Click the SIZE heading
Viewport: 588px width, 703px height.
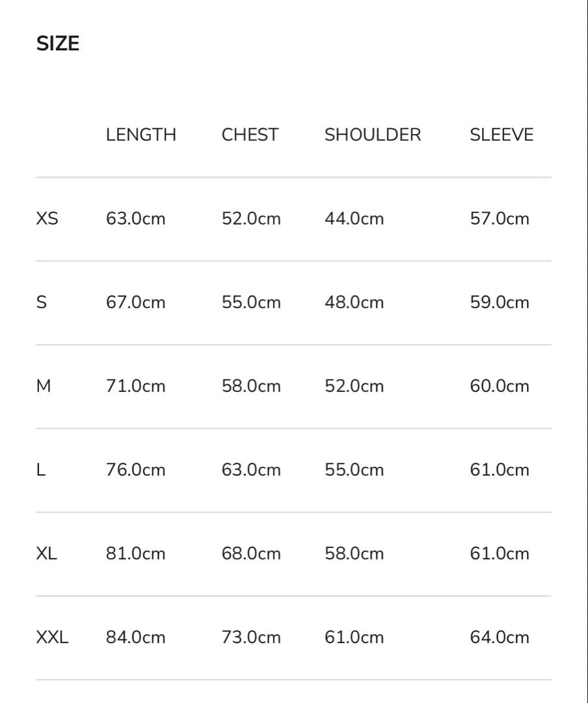click(58, 44)
